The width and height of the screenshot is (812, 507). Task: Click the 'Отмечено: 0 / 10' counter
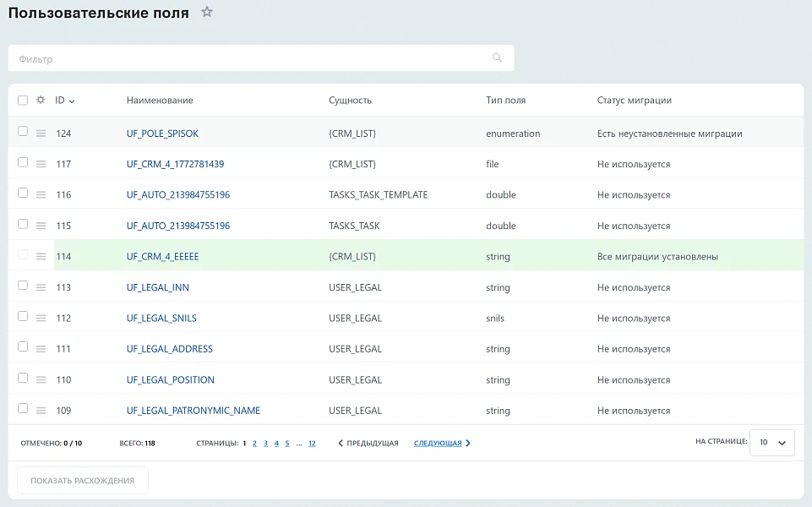[52, 444]
